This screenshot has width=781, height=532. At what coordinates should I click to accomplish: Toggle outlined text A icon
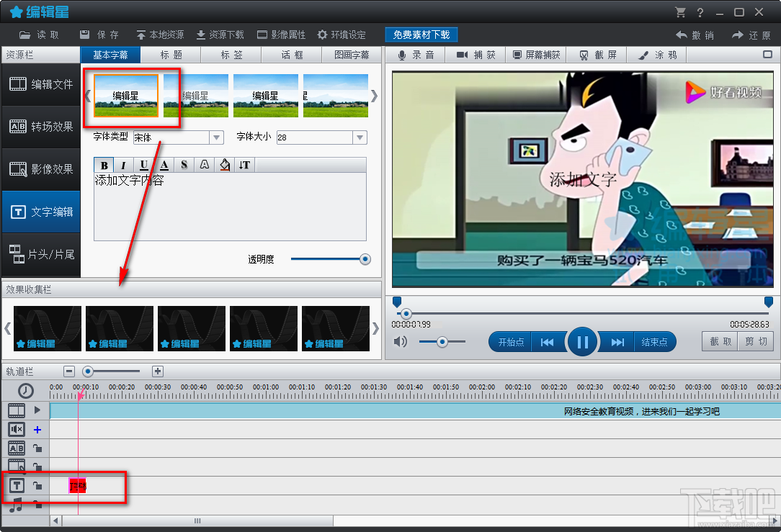204,166
